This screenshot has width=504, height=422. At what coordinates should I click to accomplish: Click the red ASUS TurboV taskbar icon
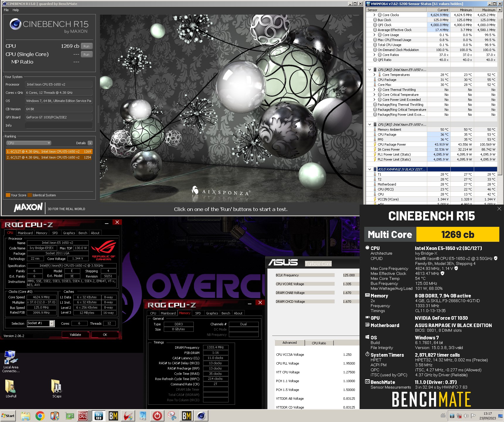pos(128,416)
